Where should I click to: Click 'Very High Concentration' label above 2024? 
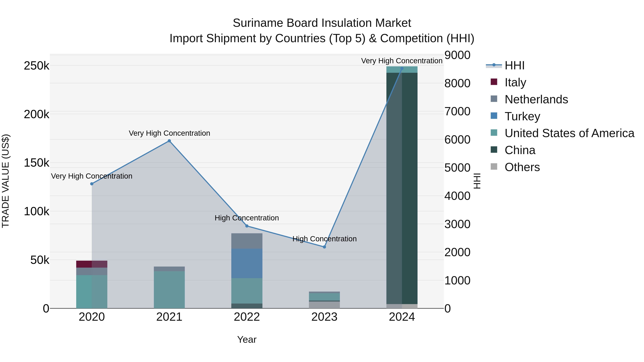[x=402, y=61]
